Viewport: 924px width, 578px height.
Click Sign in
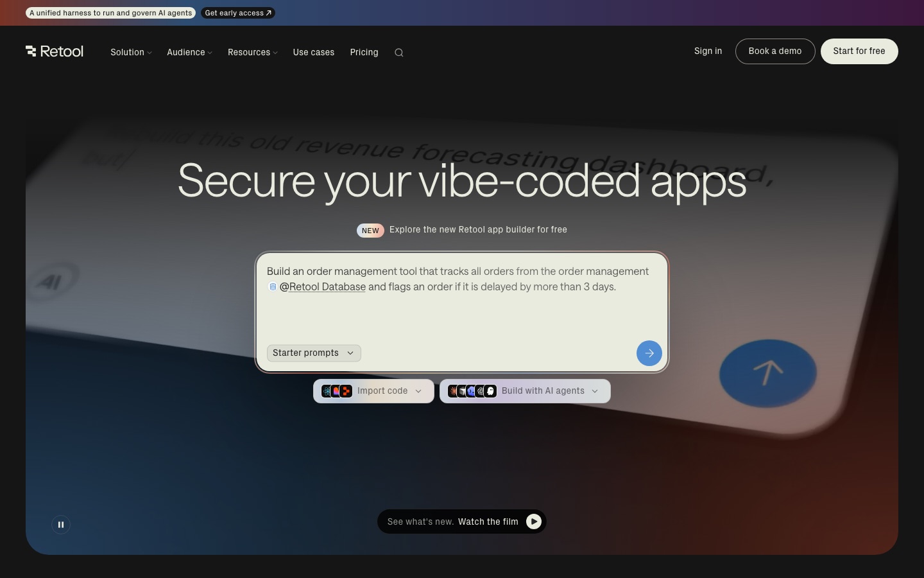point(708,51)
